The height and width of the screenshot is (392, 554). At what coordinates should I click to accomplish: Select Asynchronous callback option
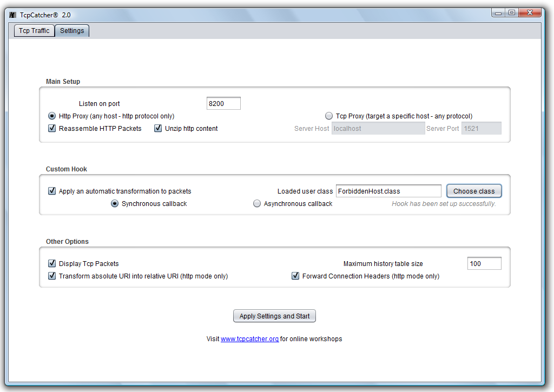pos(257,203)
